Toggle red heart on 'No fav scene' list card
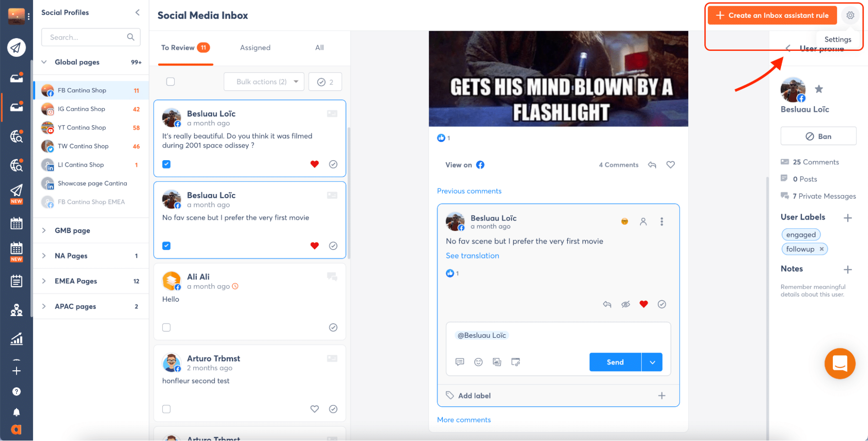The image size is (868, 441). pos(314,246)
